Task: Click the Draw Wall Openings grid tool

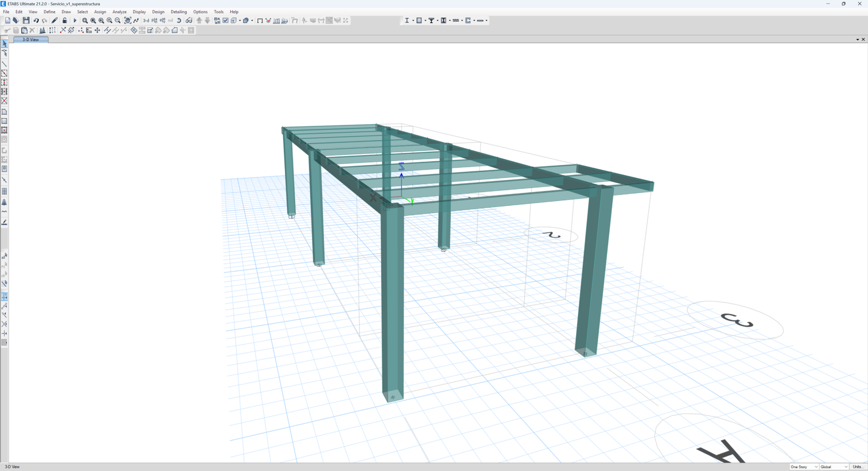Action: [x=4, y=191]
